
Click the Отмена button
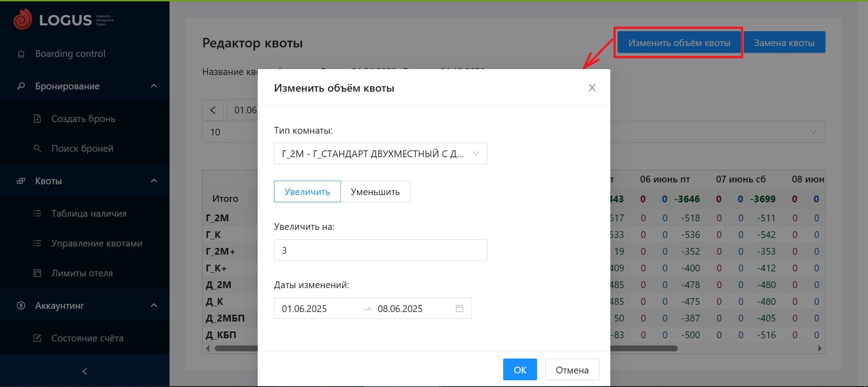click(x=572, y=370)
